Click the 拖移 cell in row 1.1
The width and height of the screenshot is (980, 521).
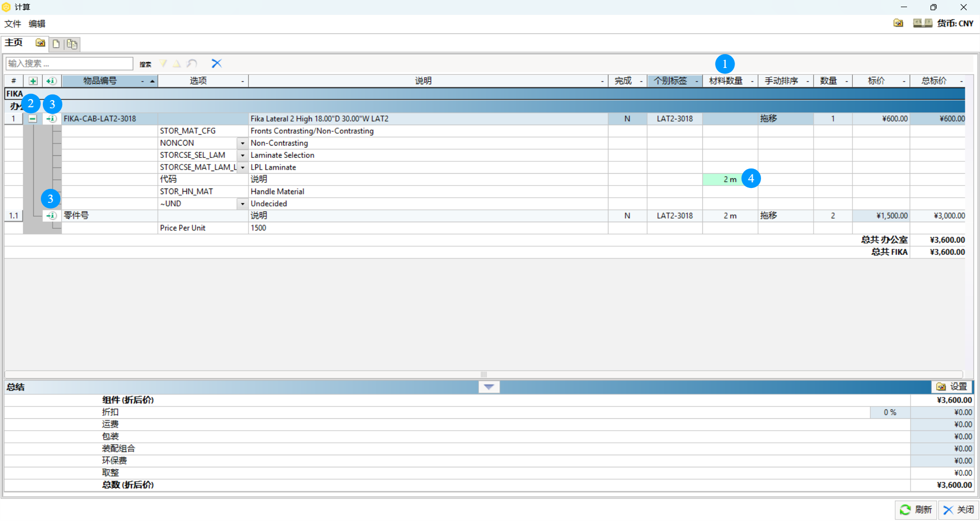coord(786,216)
